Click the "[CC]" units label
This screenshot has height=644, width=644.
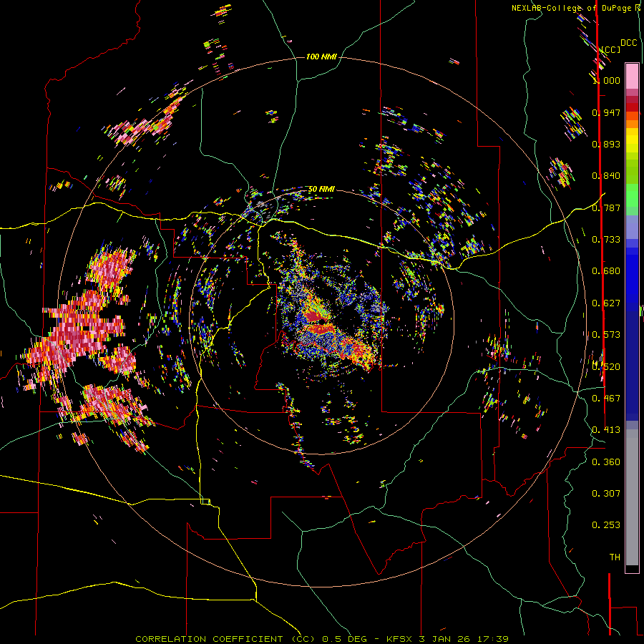click(x=610, y=49)
